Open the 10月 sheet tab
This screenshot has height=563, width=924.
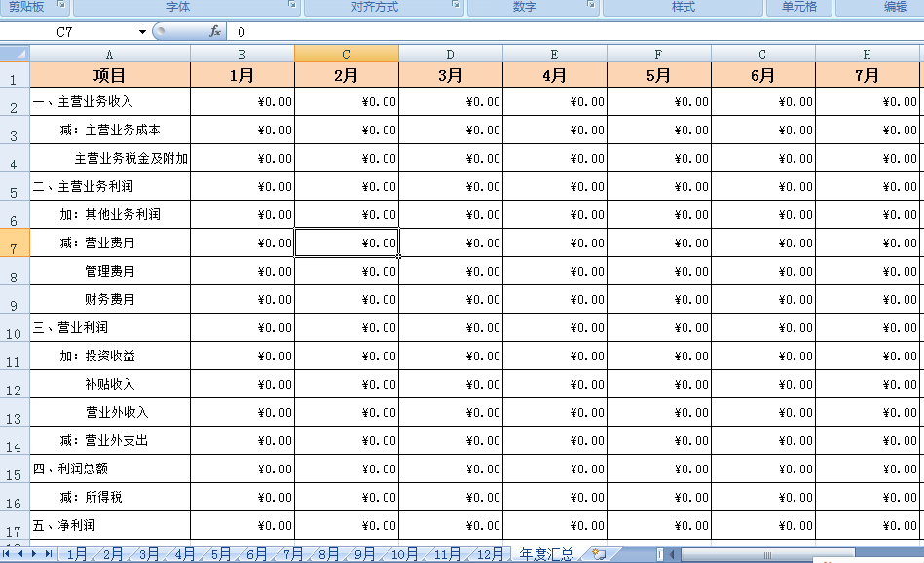[404, 554]
